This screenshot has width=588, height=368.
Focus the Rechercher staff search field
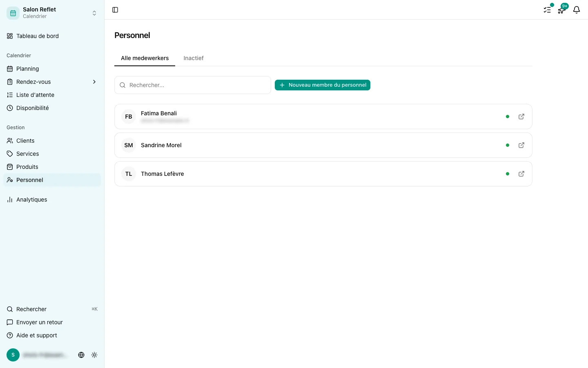[193, 85]
